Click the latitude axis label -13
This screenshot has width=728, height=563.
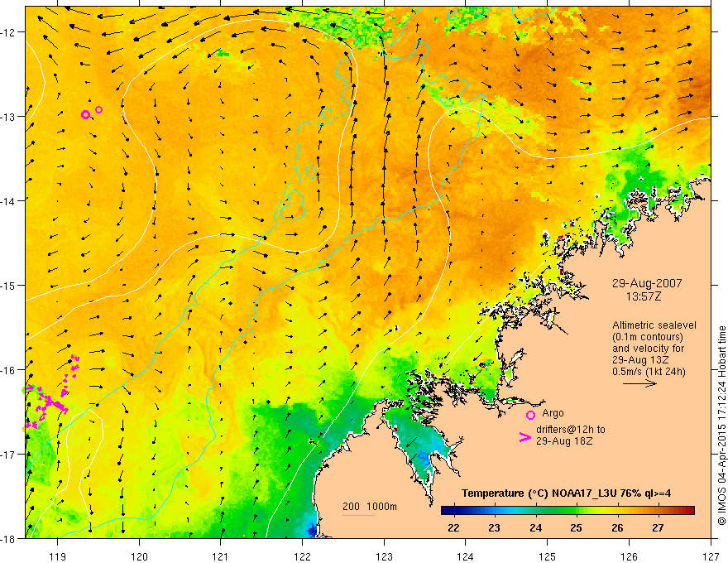[x=9, y=117]
